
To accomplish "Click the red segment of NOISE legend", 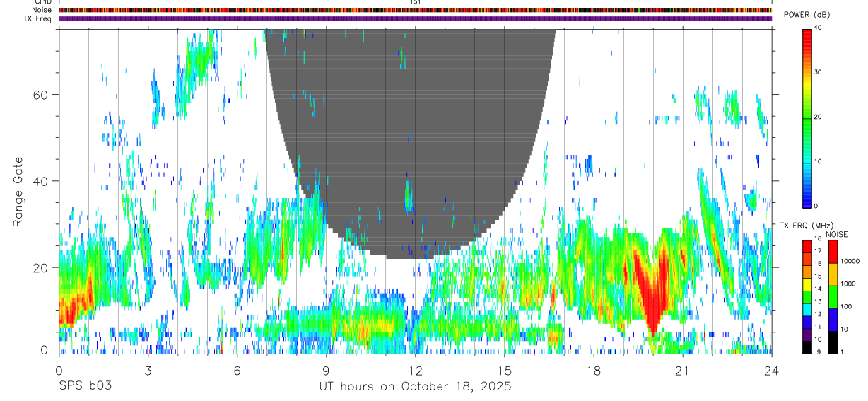I will 833,252.
